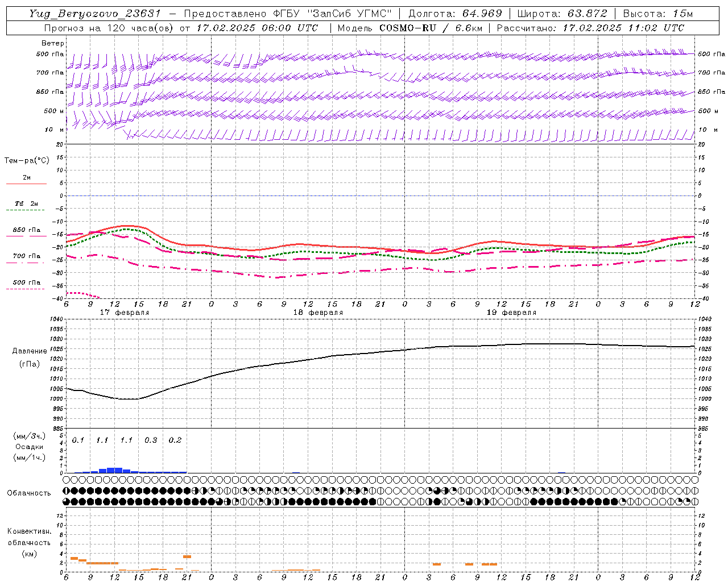The height and width of the screenshot is (582, 728).
Task: Click the date label 18 февраля
Action: tap(318, 313)
